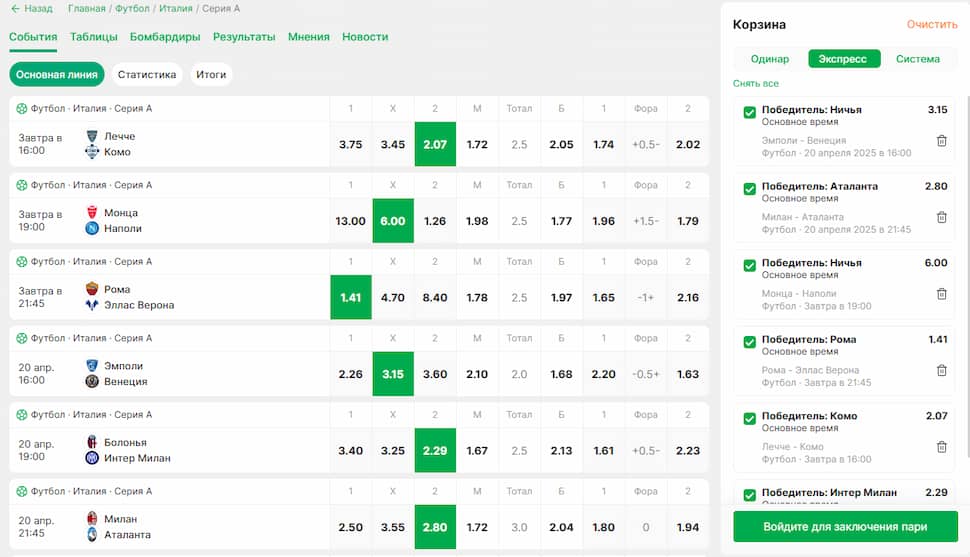The height and width of the screenshot is (557, 970).
Task: Switch to the Результаты tab
Action: coord(244,37)
